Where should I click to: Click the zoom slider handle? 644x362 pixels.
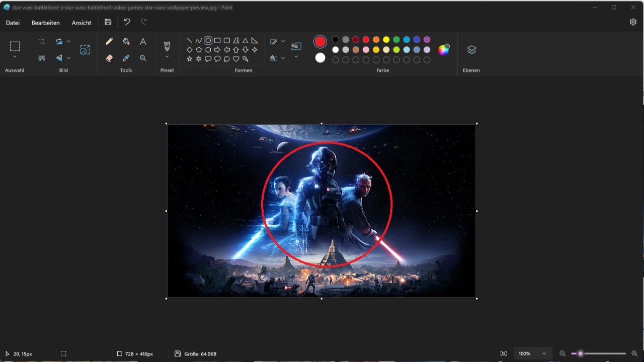pos(580,354)
